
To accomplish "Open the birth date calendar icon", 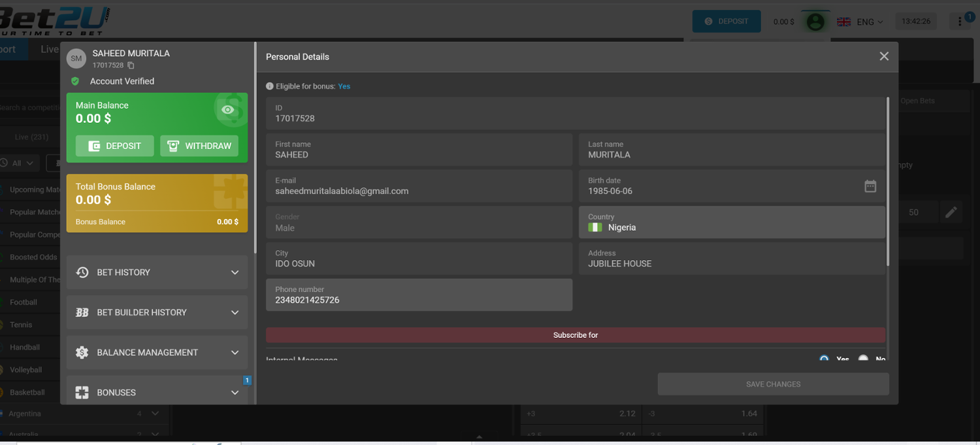I will tap(870, 186).
